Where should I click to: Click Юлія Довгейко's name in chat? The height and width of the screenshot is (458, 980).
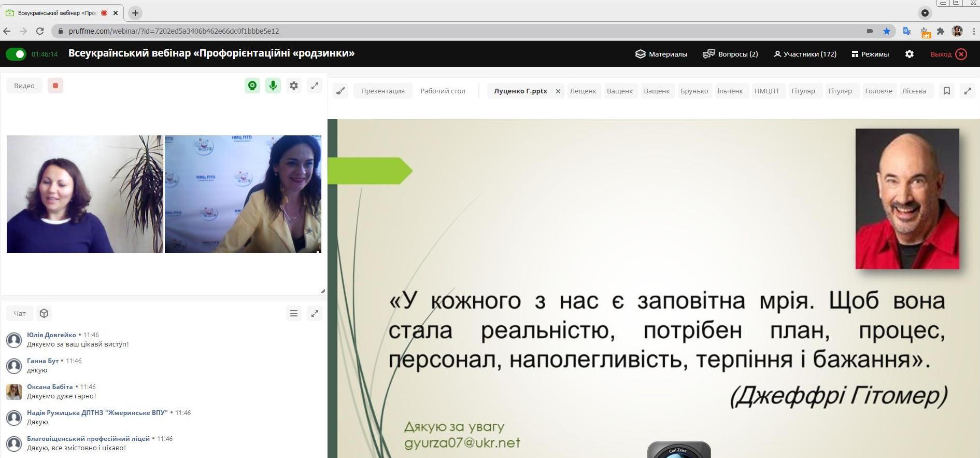tap(51, 335)
